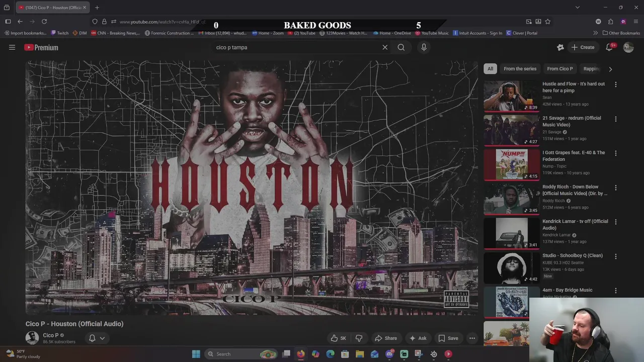Go to YouTube Premium home logo
The image size is (644, 362).
click(41, 47)
